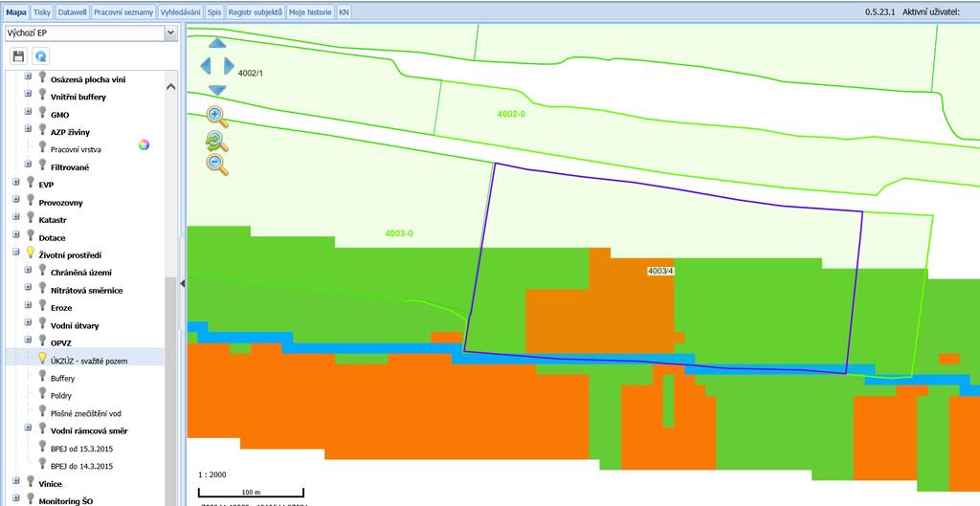Pan map right with the right arrow
980x506 pixels.
pos(229,66)
